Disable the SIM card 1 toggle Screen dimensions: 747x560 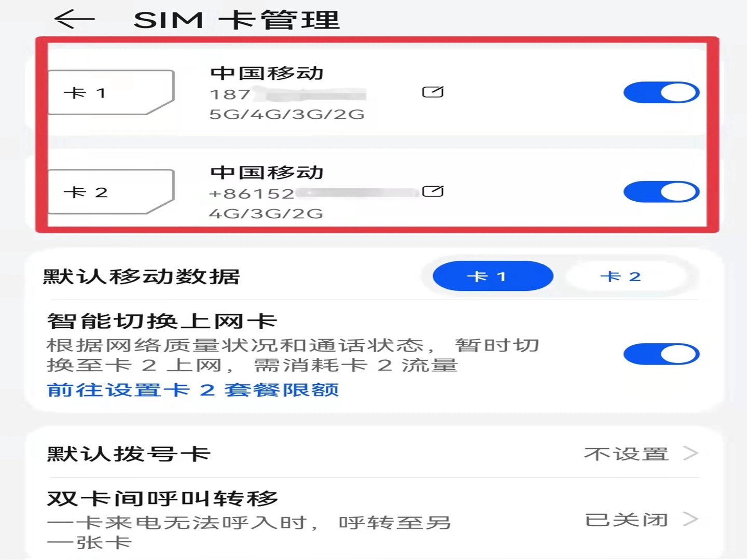(x=662, y=92)
